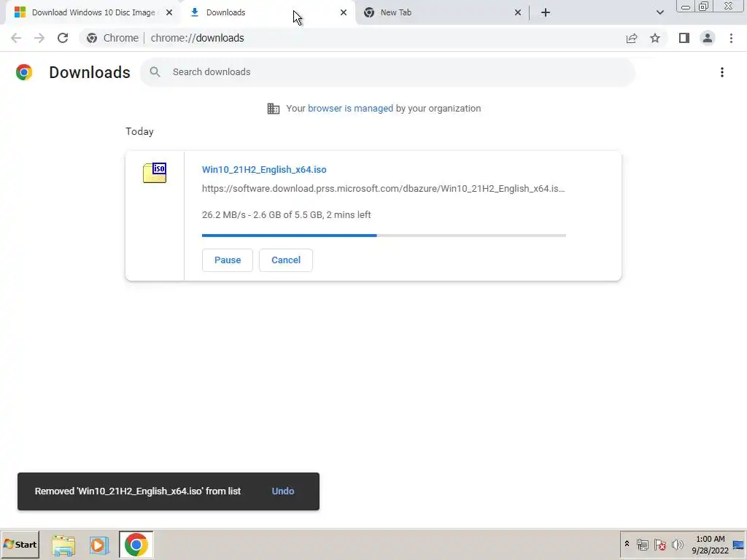The height and width of the screenshot is (560, 747).
Task: Switch to the New Tab tab
Action: point(442,12)
